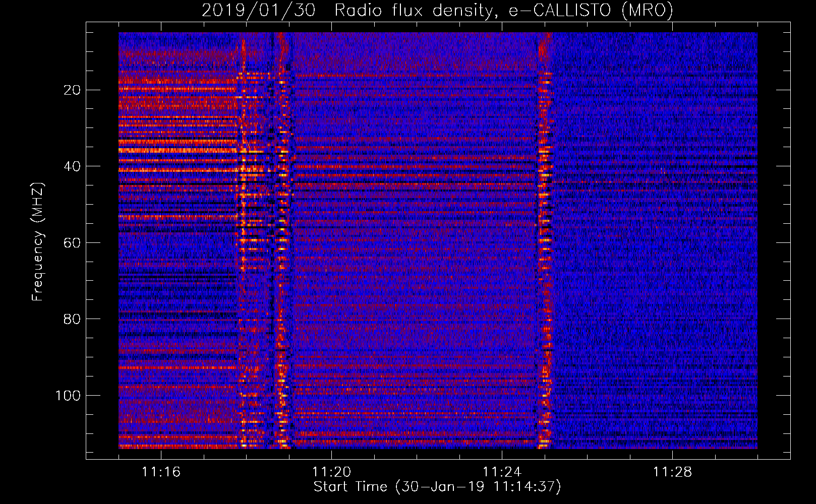Click the 11:24 time tick label

502,472
